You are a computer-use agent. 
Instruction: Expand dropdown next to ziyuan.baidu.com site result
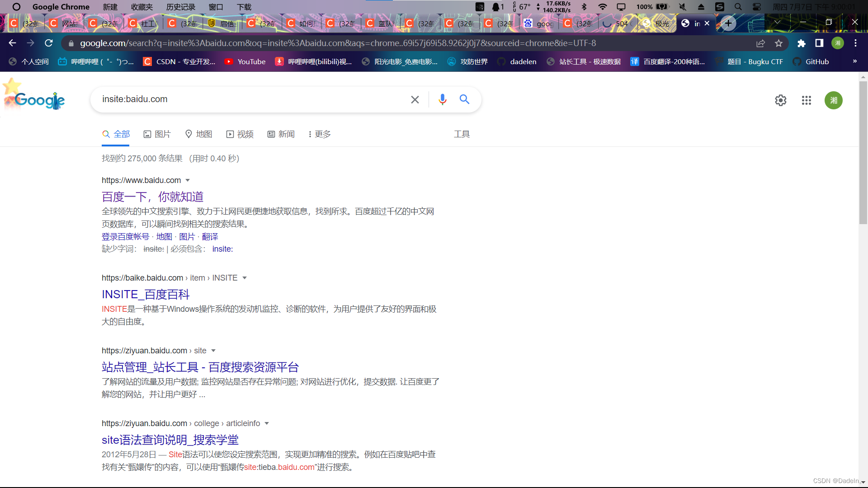(213, 351)
